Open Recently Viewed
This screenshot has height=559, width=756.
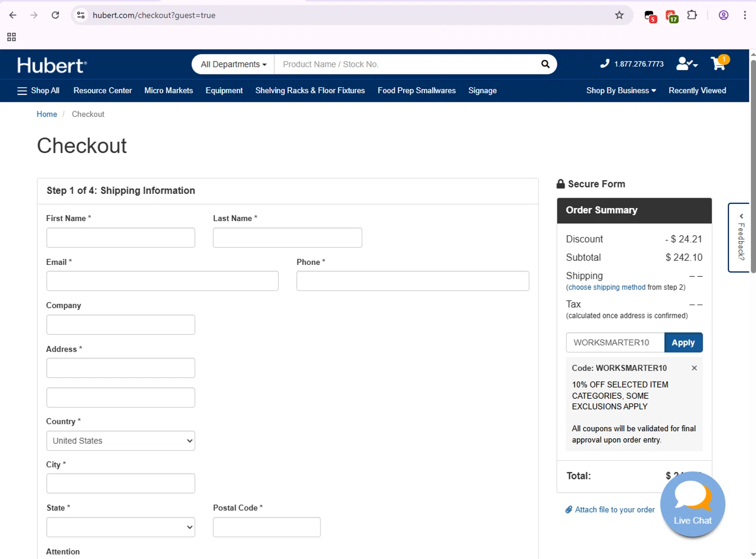698,91
